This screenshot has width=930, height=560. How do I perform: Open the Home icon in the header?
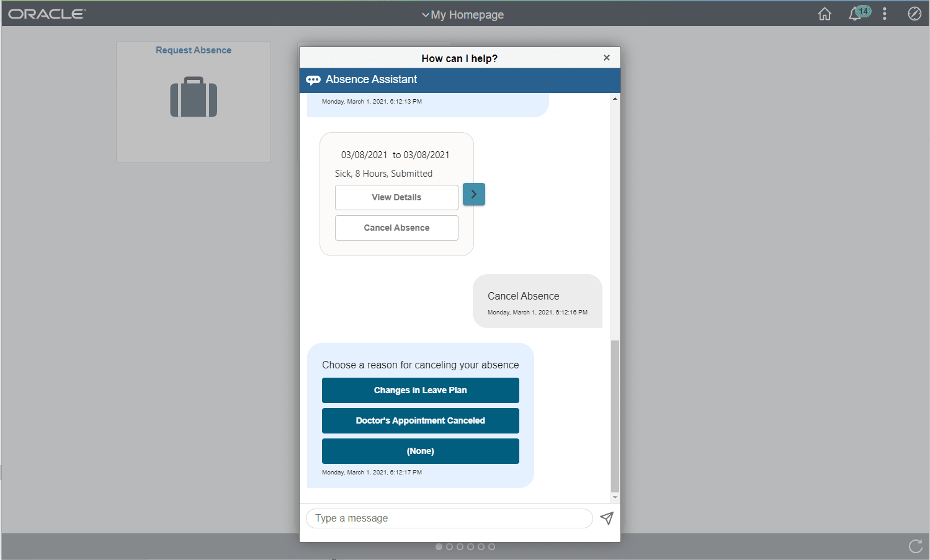824,14
